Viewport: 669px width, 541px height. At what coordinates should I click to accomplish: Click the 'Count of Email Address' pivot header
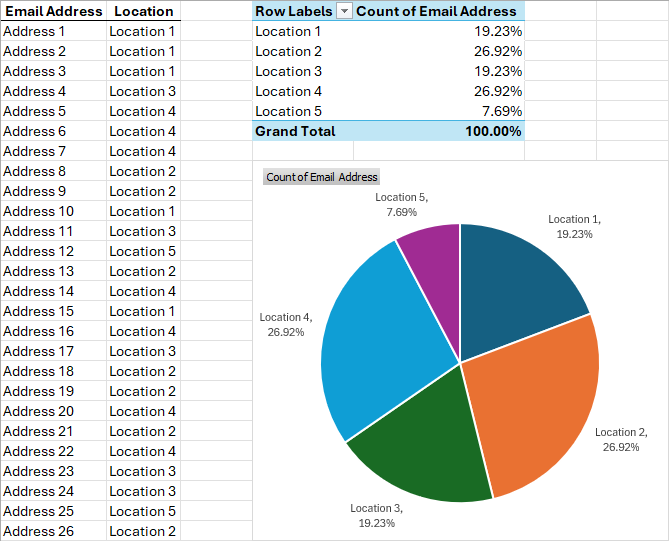[436, 11]
